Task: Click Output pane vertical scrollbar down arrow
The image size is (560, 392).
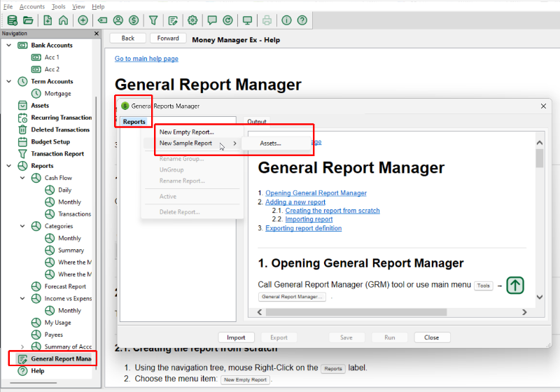Action: [540, 297]
